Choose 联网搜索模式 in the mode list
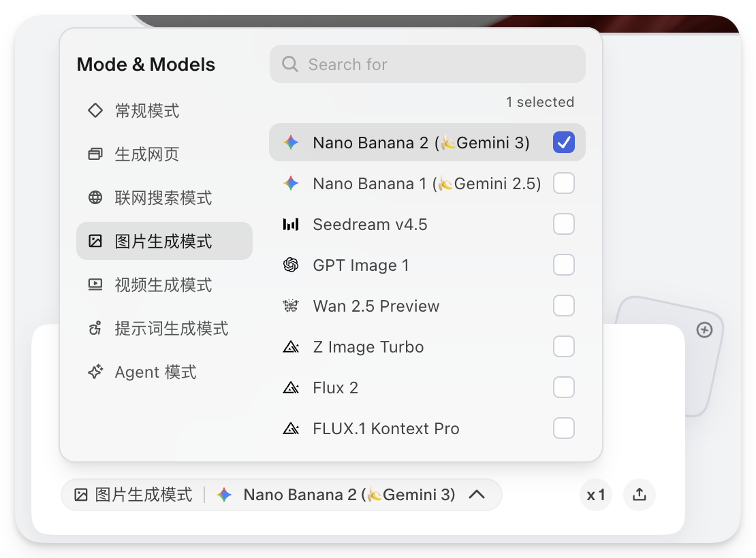Image resolution: width=756 pixels, height=558 pixels. [x=164, y=197]
